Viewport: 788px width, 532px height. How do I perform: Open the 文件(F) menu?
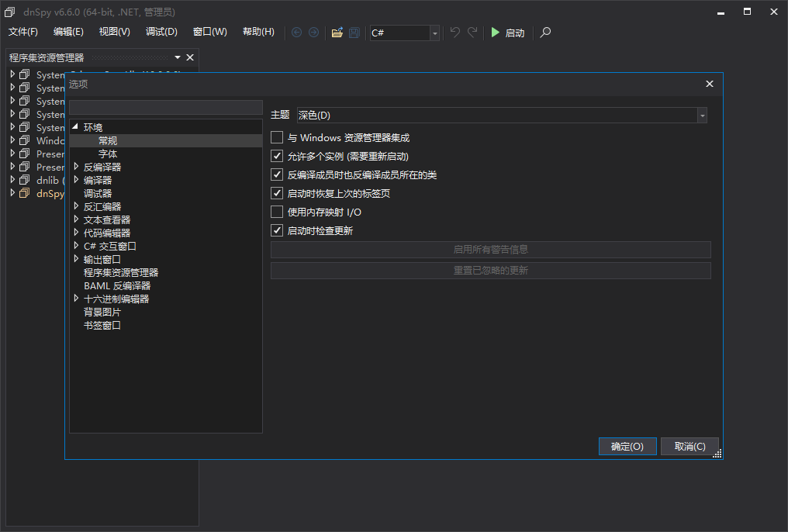pyautogui.click(x=23, y=32)
